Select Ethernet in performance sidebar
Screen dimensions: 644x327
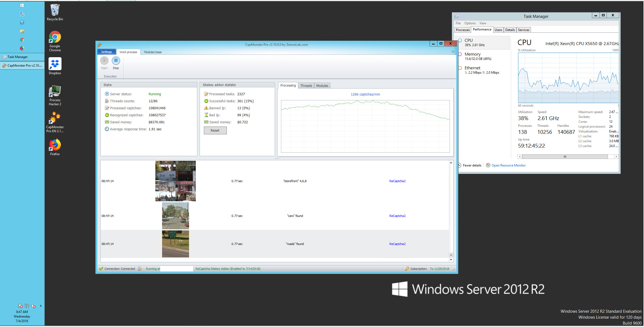[x=484, y=70]
